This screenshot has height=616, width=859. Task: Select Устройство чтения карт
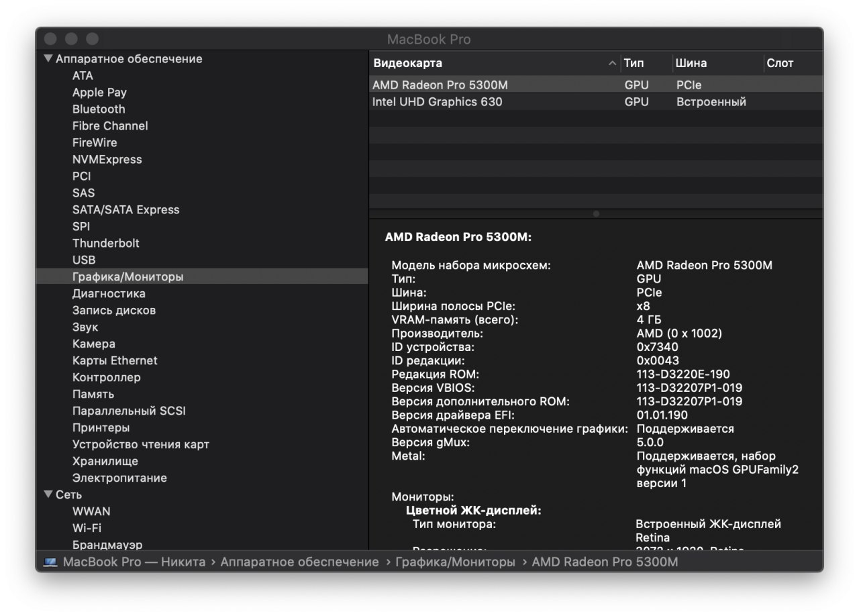point(140,444)
